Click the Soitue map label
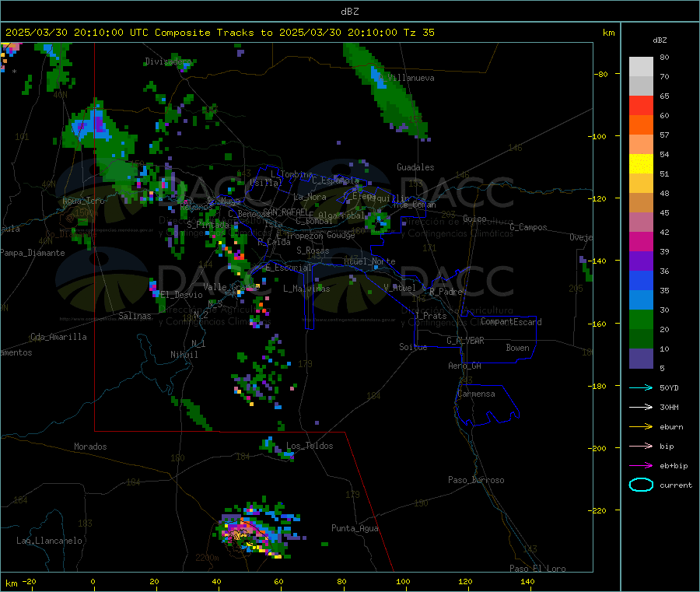Screen dimensions: 700x592 click(413, 347)
